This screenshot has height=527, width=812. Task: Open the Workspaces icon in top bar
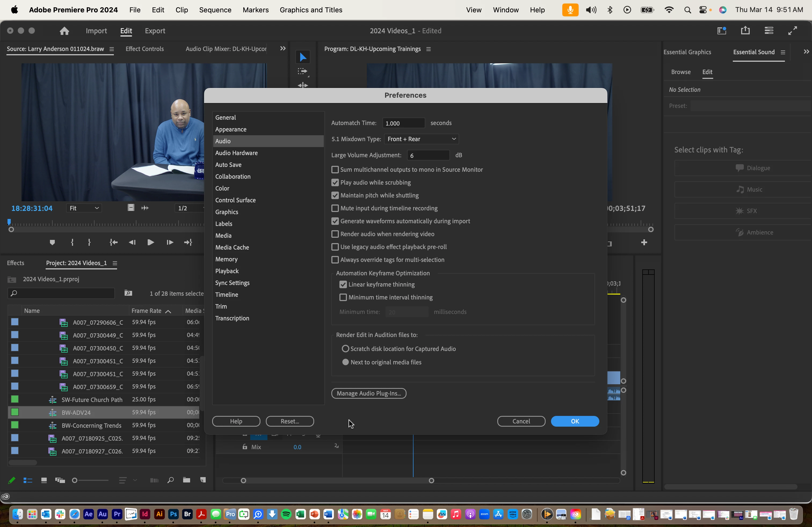(722, 31)
